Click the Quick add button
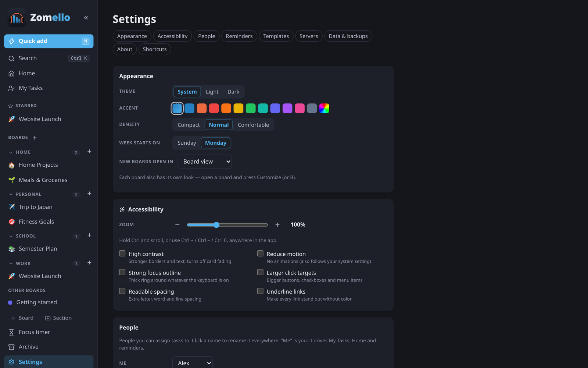The width and height of the screenshot is (588, 368). [x=49, y=41]
